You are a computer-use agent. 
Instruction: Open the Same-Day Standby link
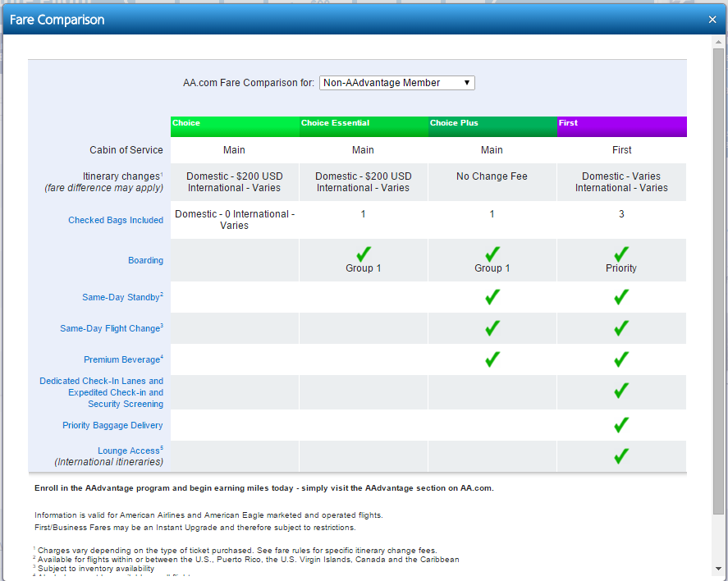[122, 297]
